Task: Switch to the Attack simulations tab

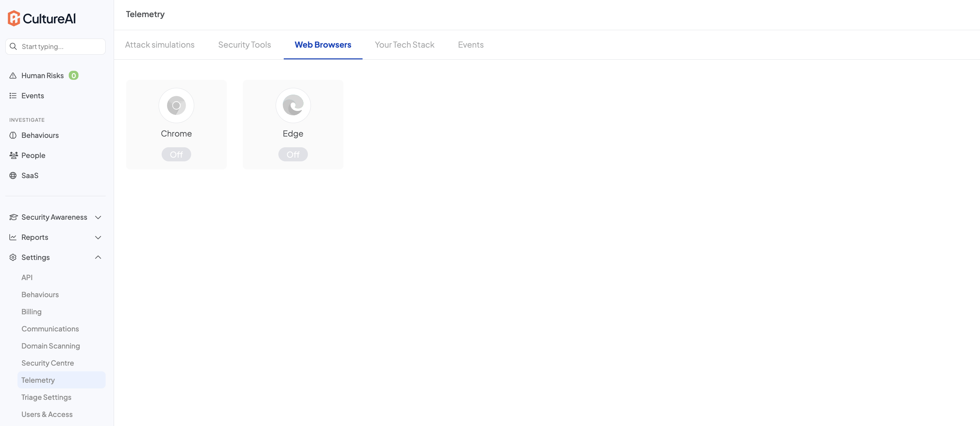Action: point(160,45)
